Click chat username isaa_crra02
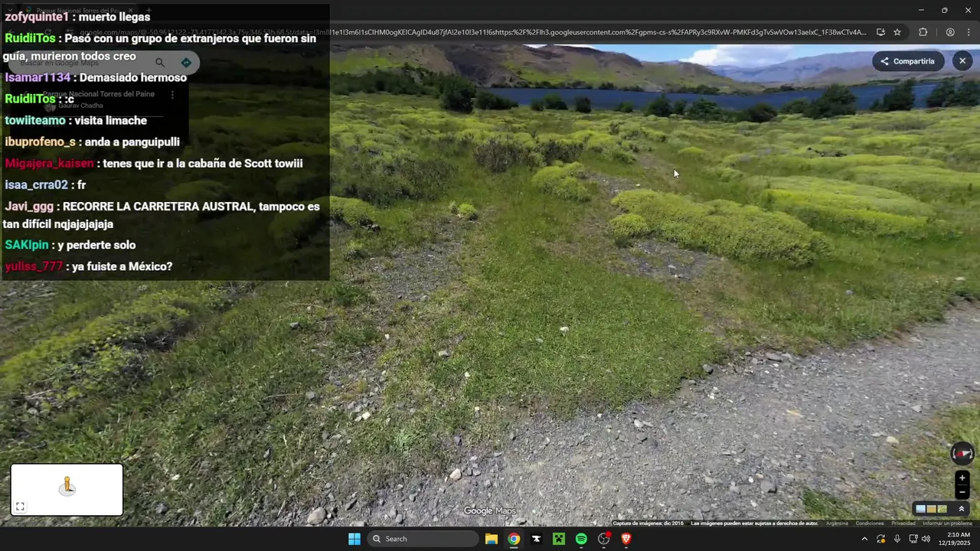This screenshot has height=551, width=980. click(x=36, y=184)
